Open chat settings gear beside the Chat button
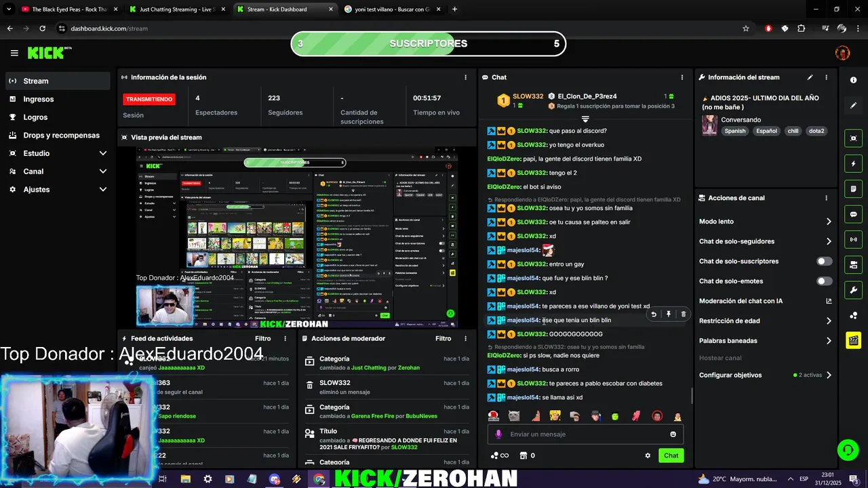The image size is (868, 488). tap(648, 455)
